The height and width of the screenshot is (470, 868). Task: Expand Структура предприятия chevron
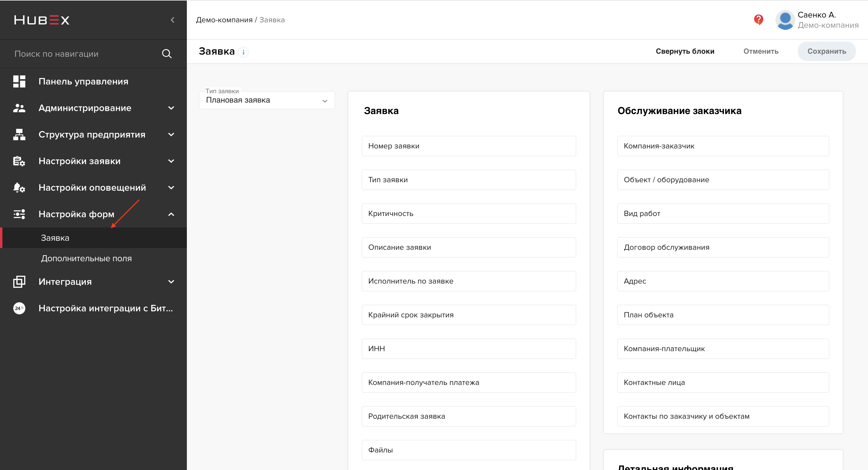coord(171,135)
